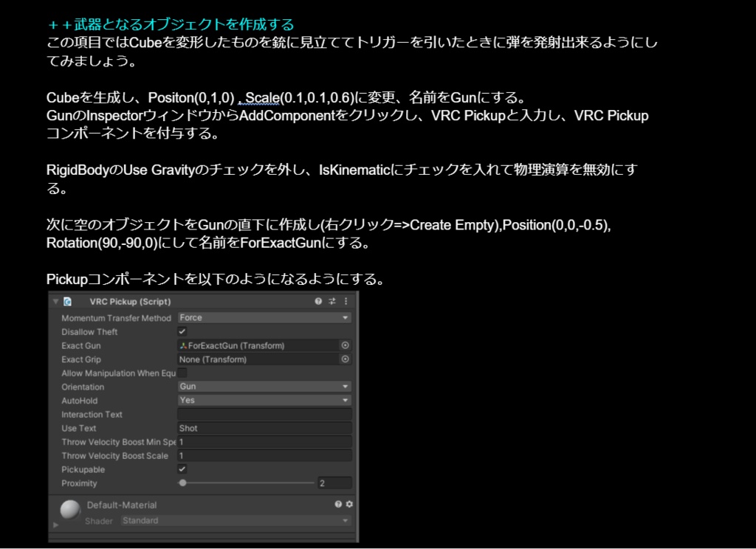Collapse the VRC Pickup component foldout

coord(55,301)
